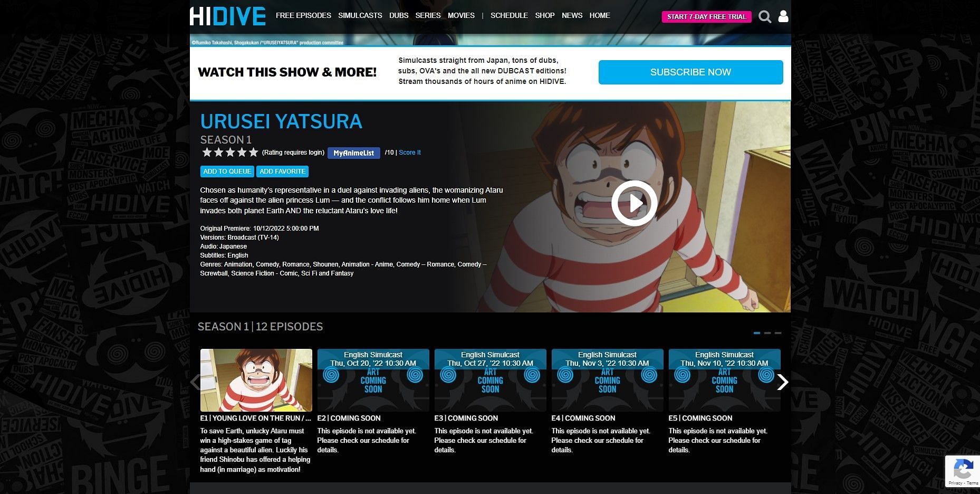The height and width of the screenshot is (494, 980).
Task: Open the News page
Action: [x=572, y=15]
